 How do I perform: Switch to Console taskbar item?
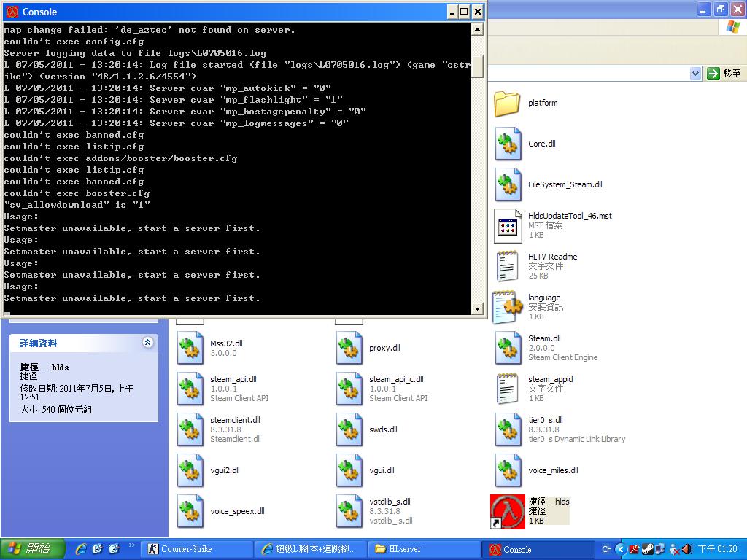point(539,549)
